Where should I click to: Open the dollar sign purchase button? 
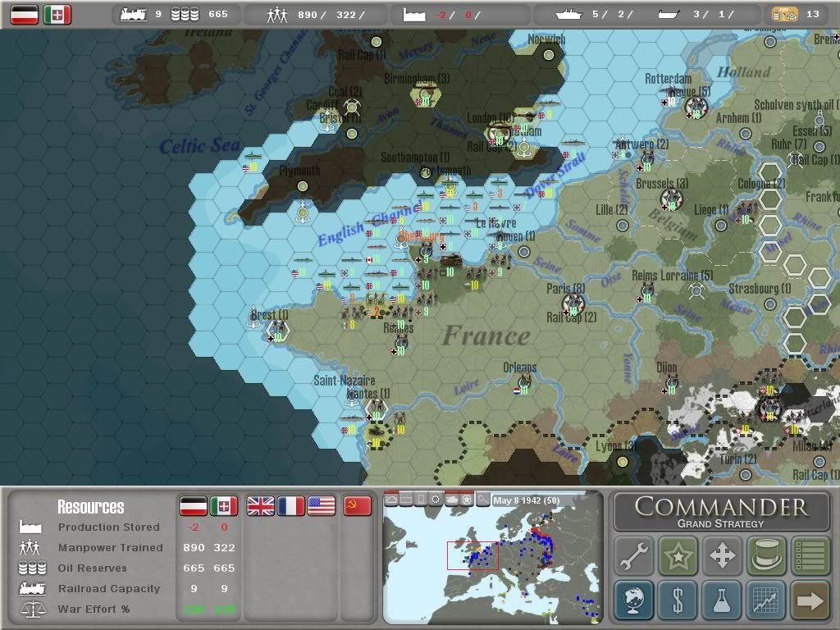click(678, 600)
